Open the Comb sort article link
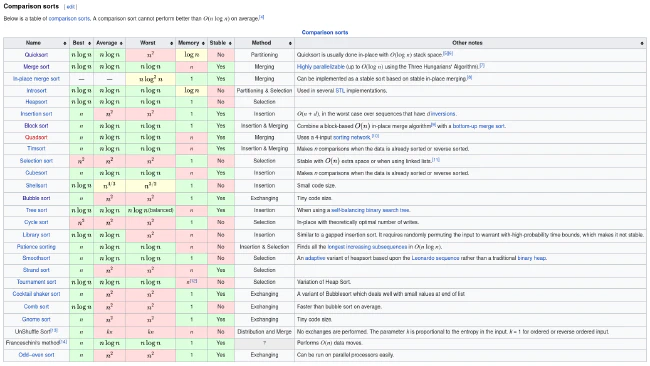This screenshot has width=650, height=366. [36, 307]
